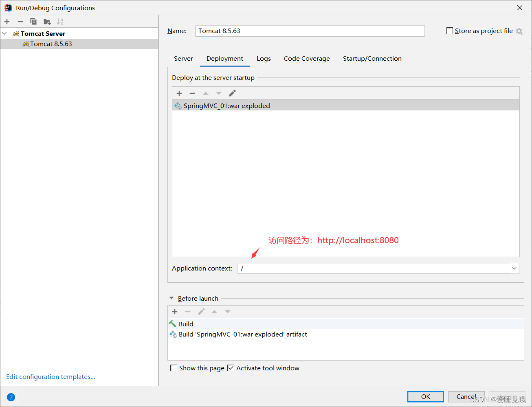The width and height of the screenshot is (532, 407).
Task: Add a deployment artifact with plus
Action: pyautogui.click(x=179, y=93)
